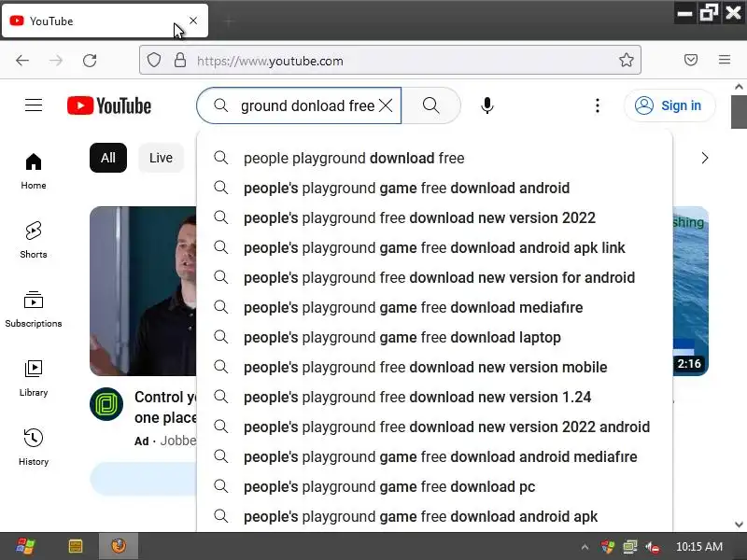Click Firefox icon in taskbar
This screenshot has height=560, width=747.
click(119, 546)
